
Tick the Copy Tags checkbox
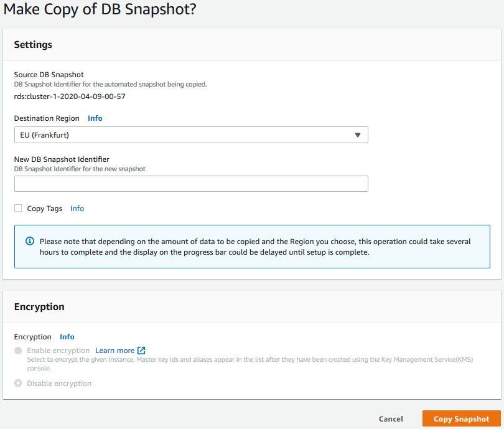tap(18, 209)
